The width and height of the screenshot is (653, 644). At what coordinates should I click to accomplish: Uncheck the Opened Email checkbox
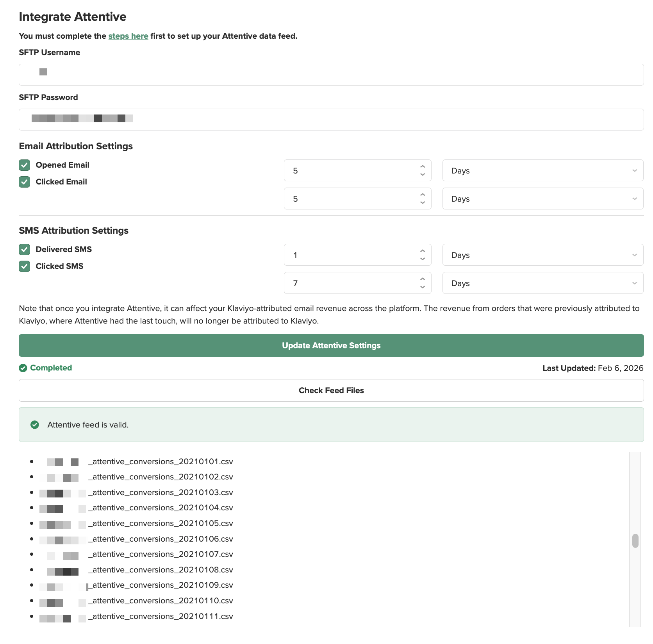(24, 165)
